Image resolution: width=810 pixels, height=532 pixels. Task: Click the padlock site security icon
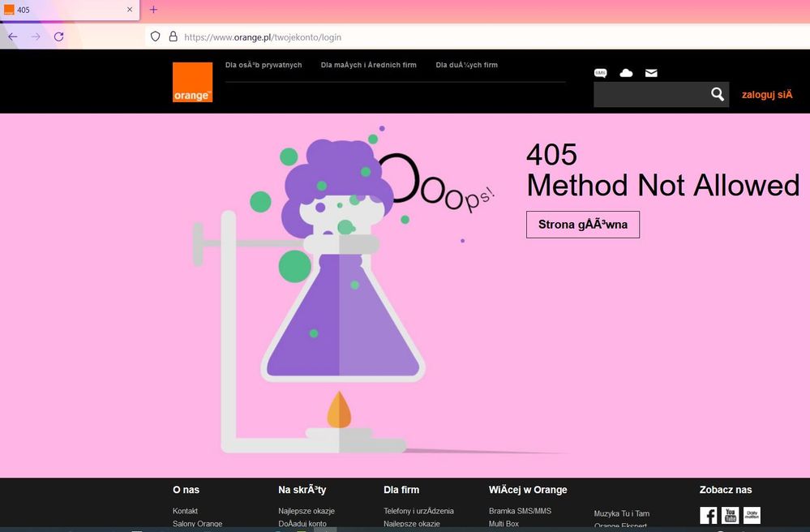pyautogui.click(x=173, y=36)
